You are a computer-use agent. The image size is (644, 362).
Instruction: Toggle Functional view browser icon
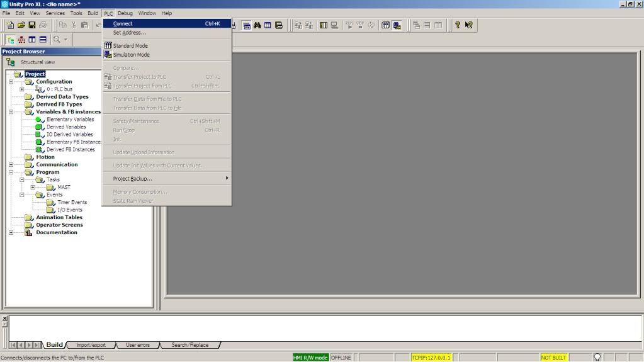pyautogui.click(x=21, y=40)
